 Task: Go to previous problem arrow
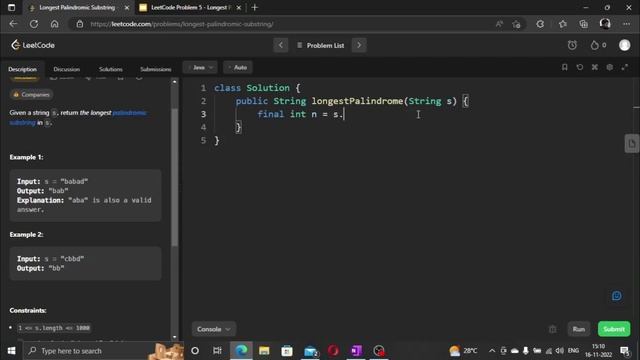[x=280, y=45]
